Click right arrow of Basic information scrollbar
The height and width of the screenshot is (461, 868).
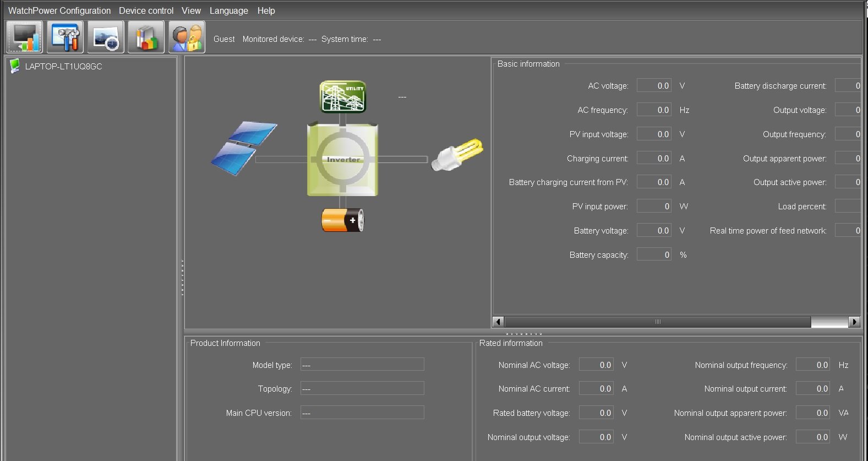pos(854,322)
